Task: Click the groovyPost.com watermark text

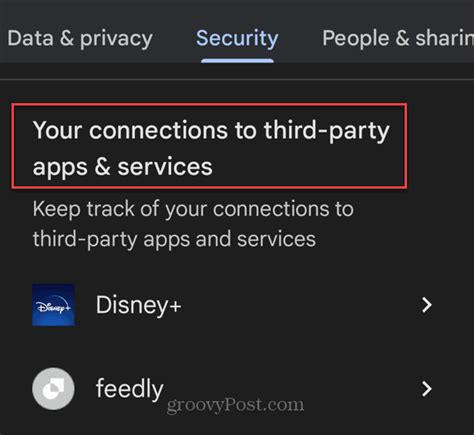Action: click(x=235, y=405)
